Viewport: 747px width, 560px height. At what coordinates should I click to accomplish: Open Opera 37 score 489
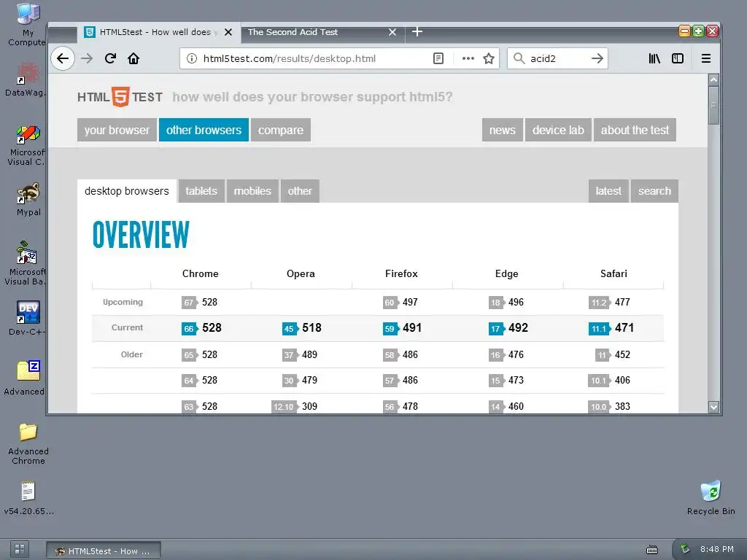(300, 354)
